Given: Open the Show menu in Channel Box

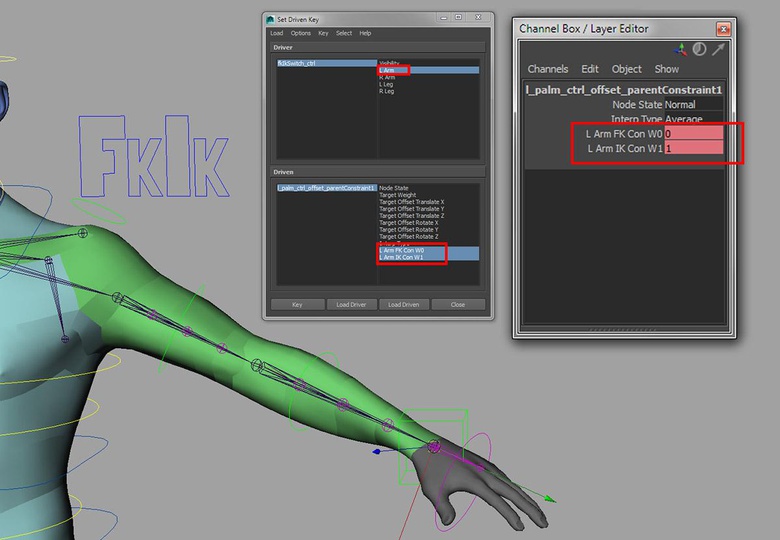Looking at the screenshot, I should coord(666,69).
